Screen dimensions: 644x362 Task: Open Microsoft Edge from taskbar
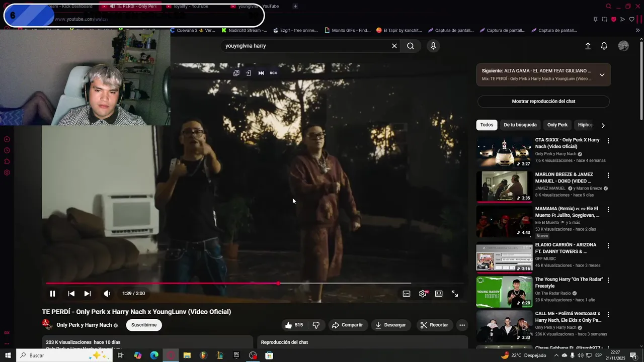pos(154,355)
